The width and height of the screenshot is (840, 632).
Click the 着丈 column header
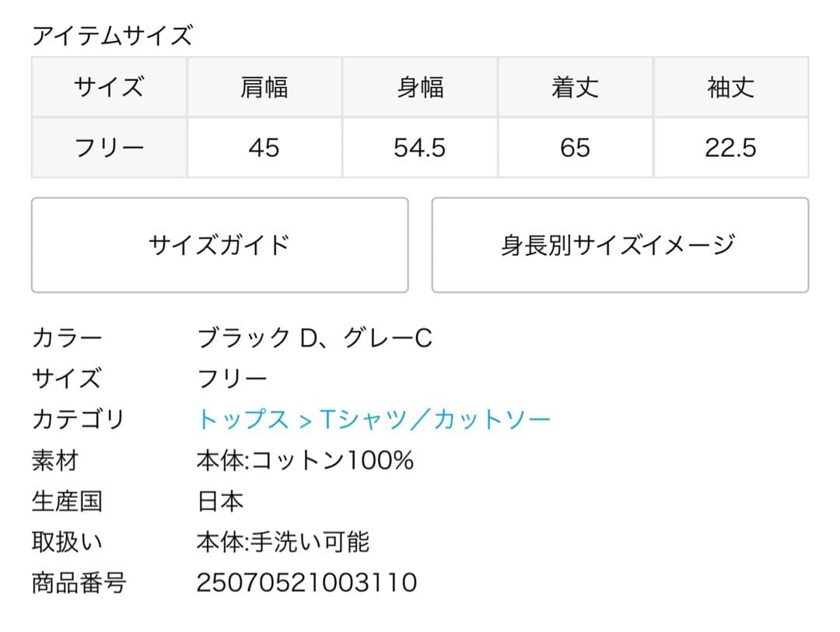(x=575, y=87)
